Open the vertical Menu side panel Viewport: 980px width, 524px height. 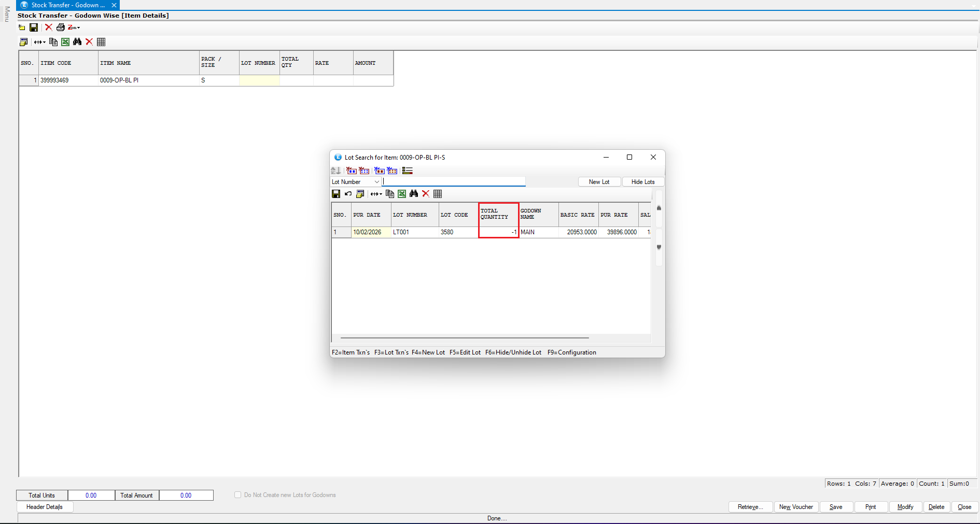(7, 15)
